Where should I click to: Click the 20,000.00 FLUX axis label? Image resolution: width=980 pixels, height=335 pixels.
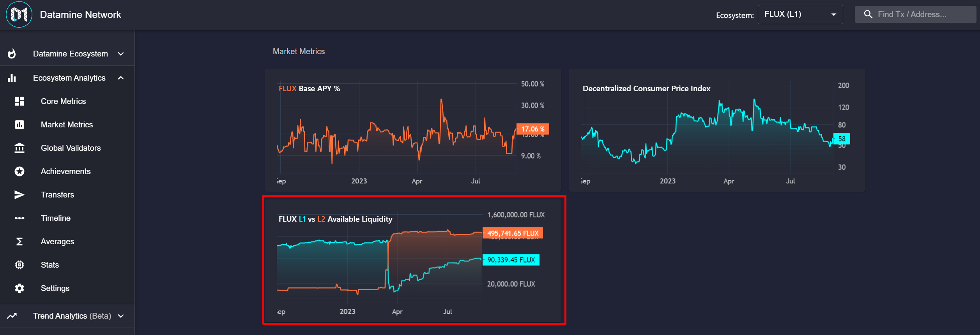click(x=511, y=284)
